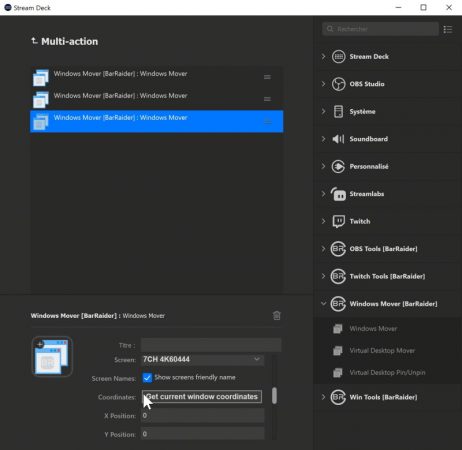
Task: Click Virtual Desktop Mover icon
Action: (x=338, y=351)
